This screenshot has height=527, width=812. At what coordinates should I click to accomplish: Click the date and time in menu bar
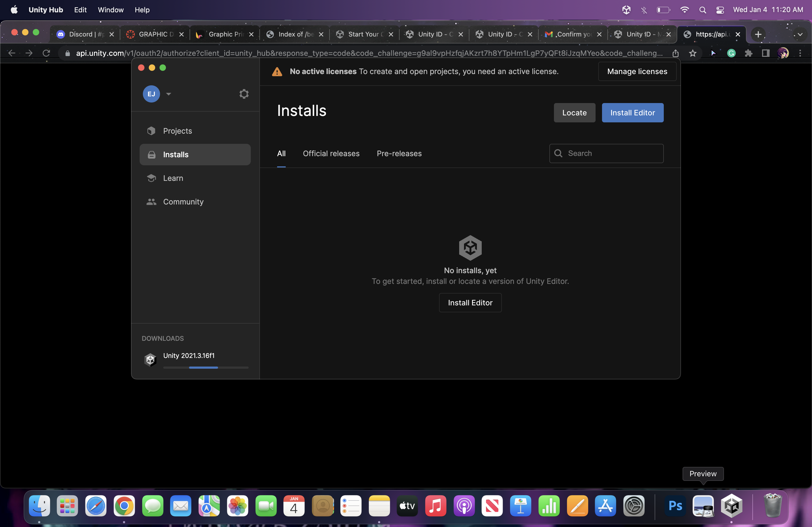coord(768,10)
